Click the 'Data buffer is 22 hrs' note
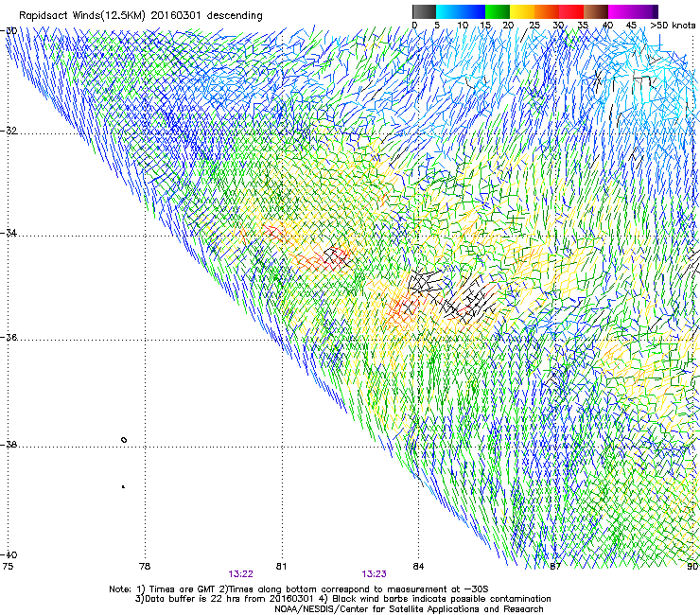The height and width of the screenshot is (615, 700). 342,599
